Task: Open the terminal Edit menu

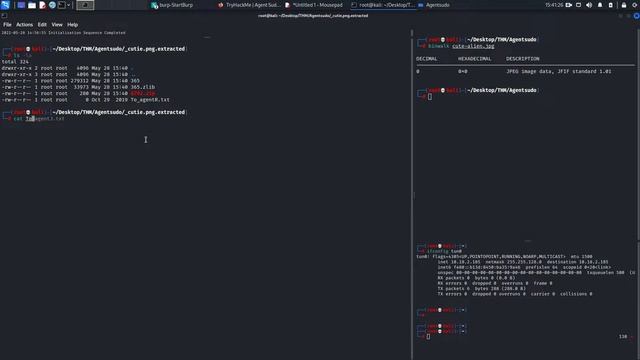Action: 42,24
